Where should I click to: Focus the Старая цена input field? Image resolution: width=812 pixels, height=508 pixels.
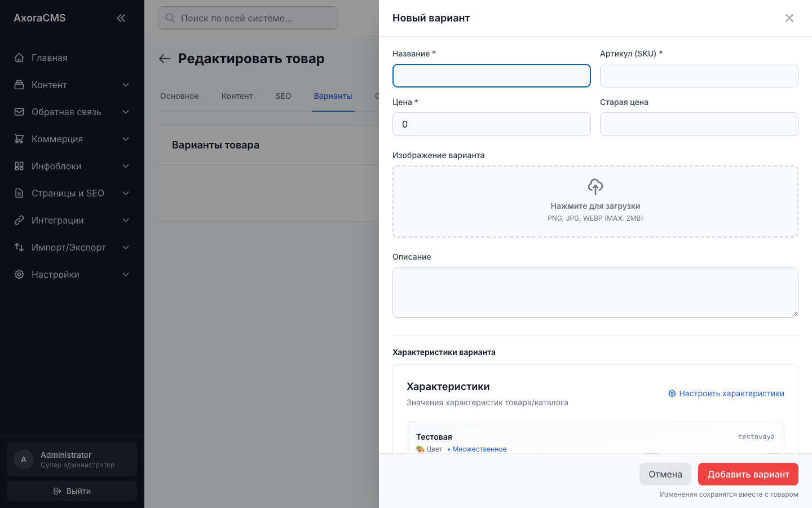click(x=699, y=124)
